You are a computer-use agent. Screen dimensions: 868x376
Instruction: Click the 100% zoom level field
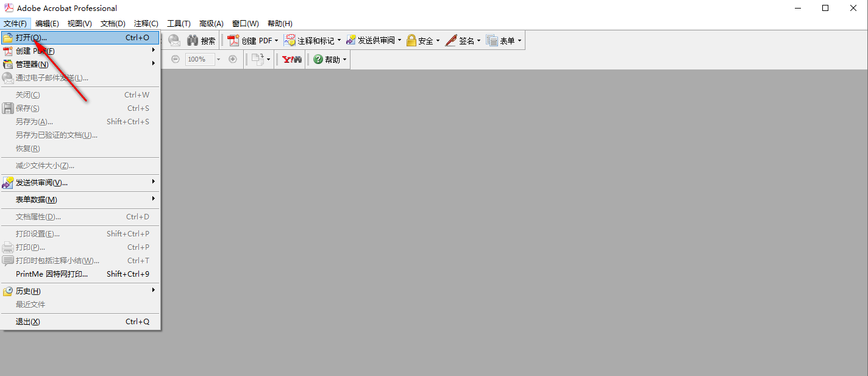(199, 60)
